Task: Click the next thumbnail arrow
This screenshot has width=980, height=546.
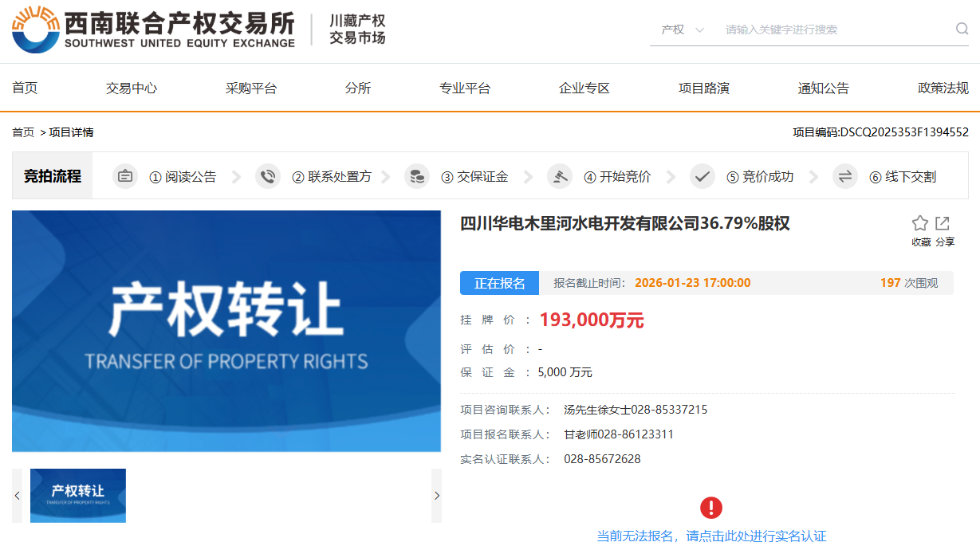Action: pos(436,496)
